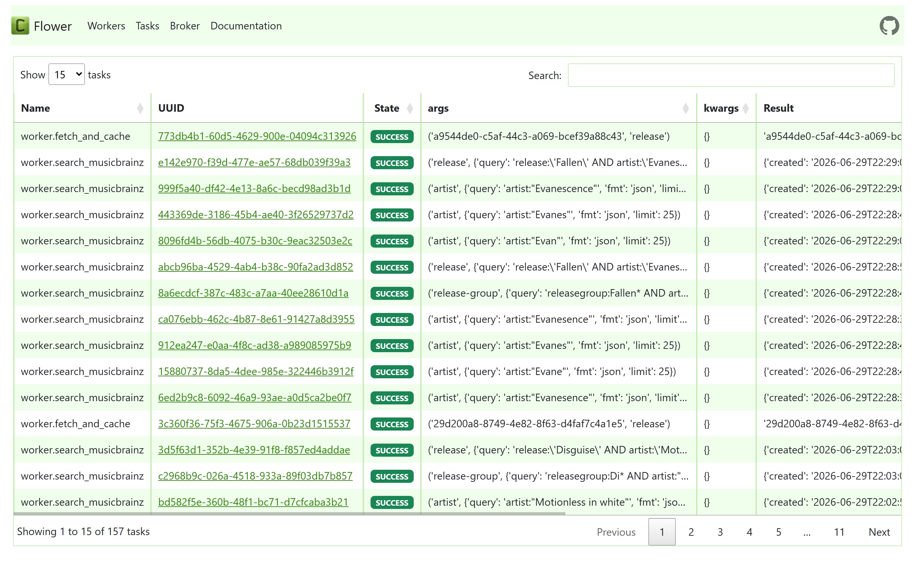Open task 3c360f36-75f3-4675-906a-0b23d1515537
The width and height of the screenshot is (915, 588).
tap(254, 424)
